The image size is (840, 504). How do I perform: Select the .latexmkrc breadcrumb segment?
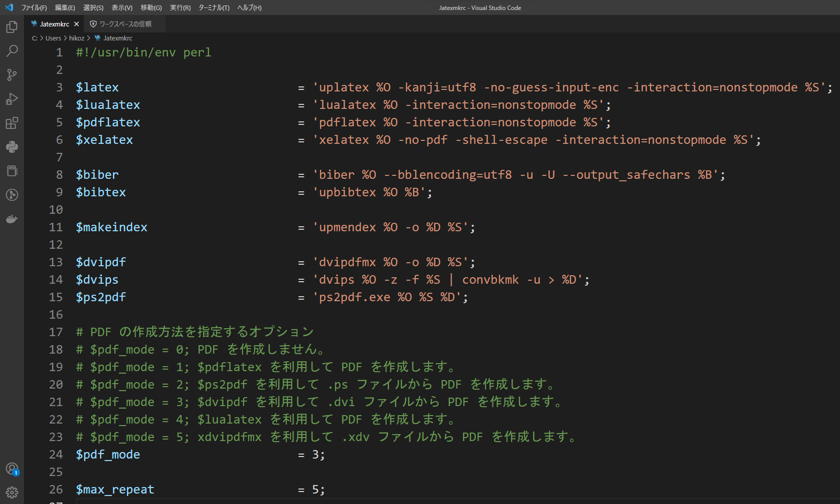[x=113, y=38]
